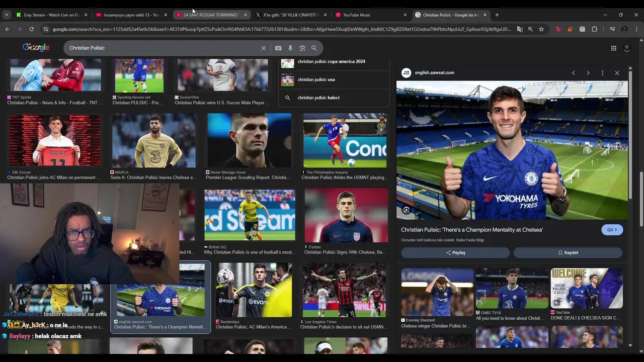Click the Paylaş share button

click(x=455, y=252)
